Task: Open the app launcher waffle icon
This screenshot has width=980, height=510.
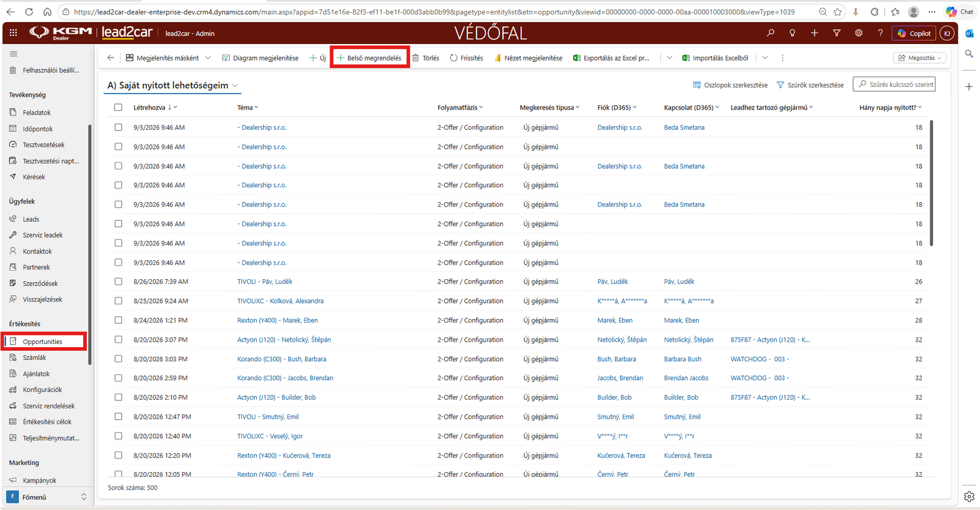Action: click(x=13, y=33)
